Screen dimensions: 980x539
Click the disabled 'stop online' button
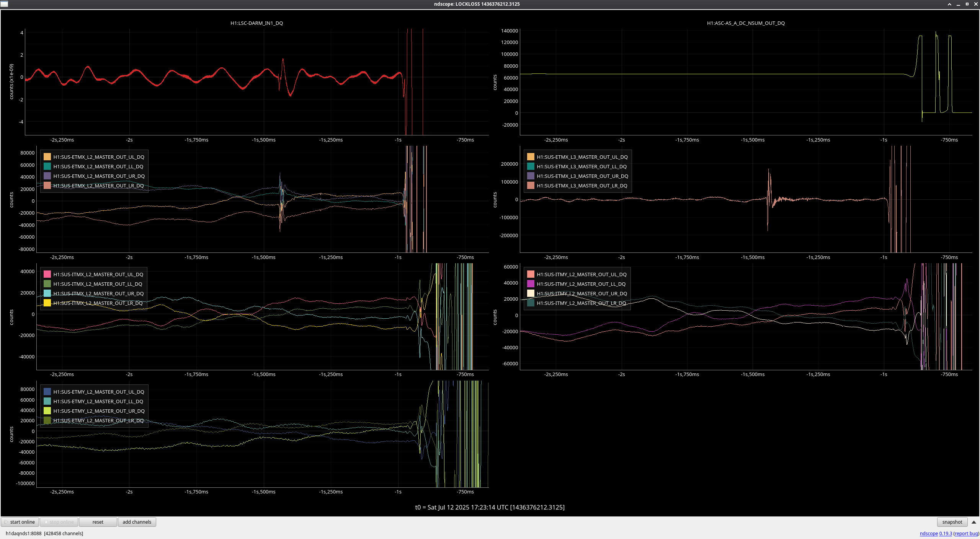point(59,522)
